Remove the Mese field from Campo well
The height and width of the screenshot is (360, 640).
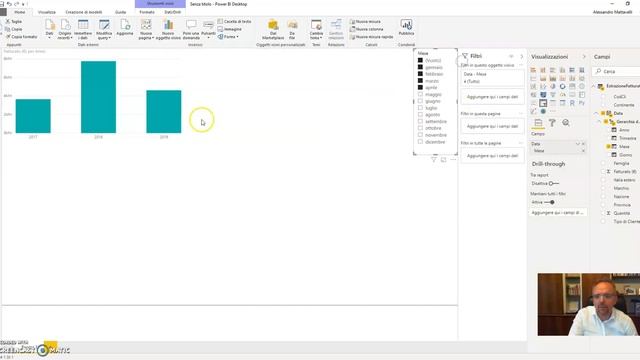click(583, 151)
